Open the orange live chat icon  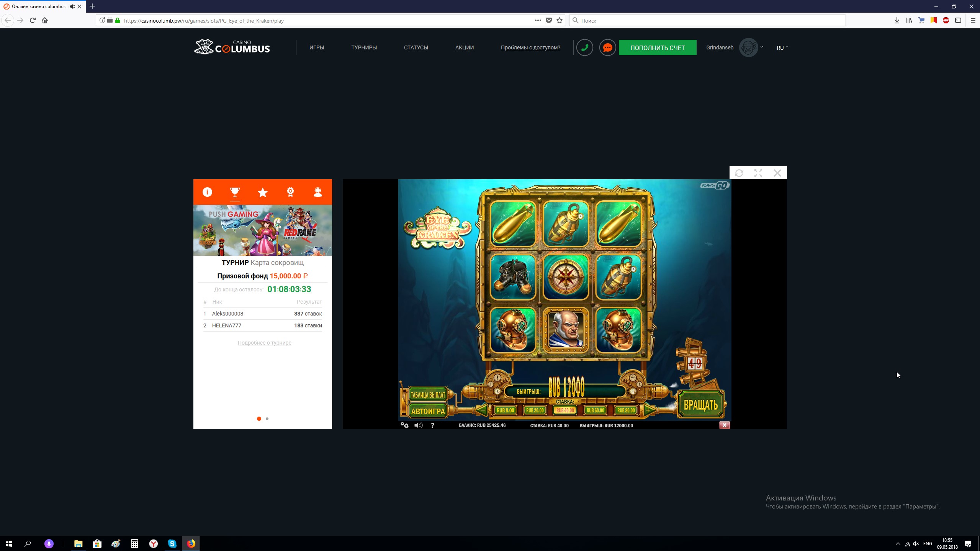(607, 47)
